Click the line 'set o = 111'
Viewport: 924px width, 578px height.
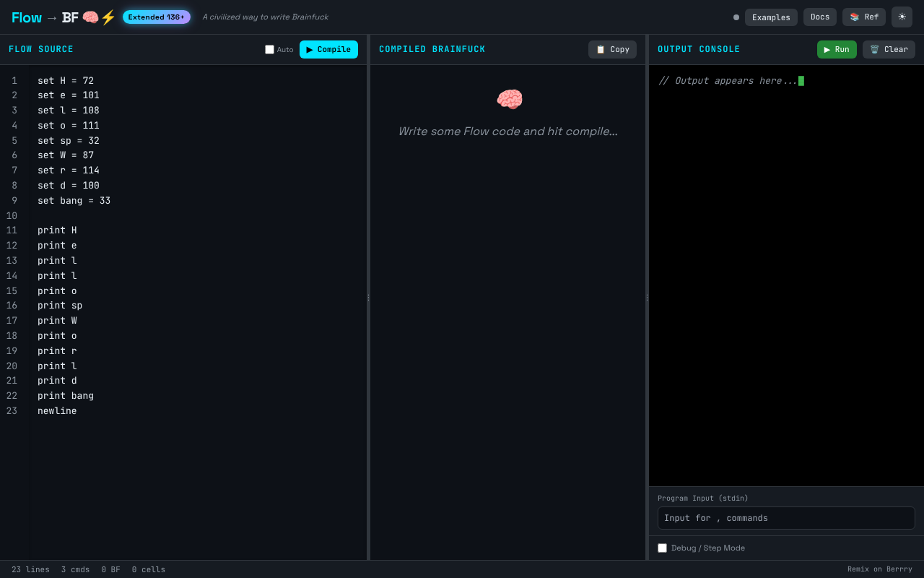click(69, 126)
